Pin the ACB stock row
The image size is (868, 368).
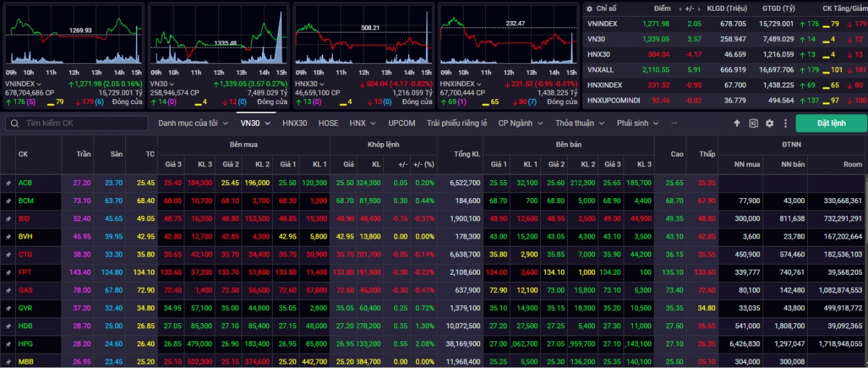coord(8,183)
